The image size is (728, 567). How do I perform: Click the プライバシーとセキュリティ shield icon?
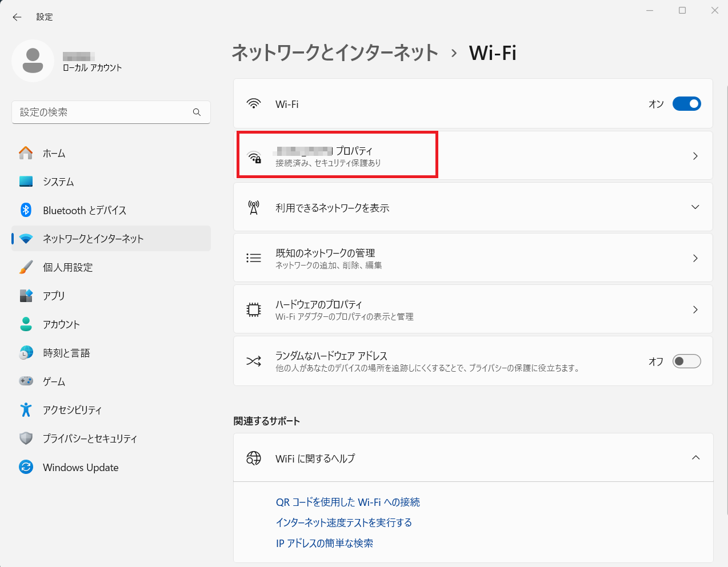(26, 439)
